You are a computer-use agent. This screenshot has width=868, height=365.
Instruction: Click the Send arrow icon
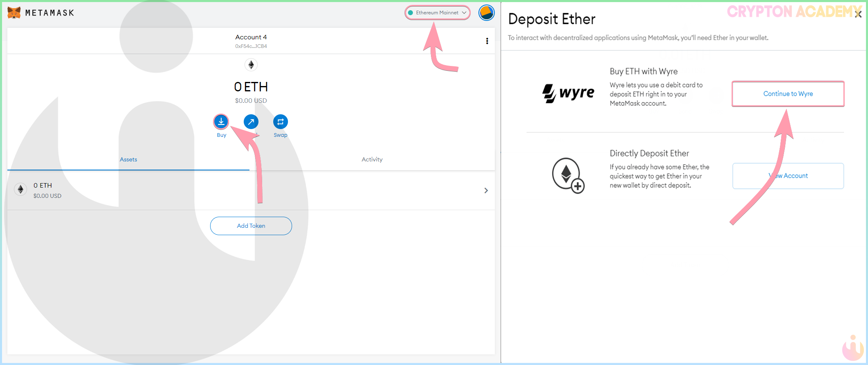click(251, 122)
